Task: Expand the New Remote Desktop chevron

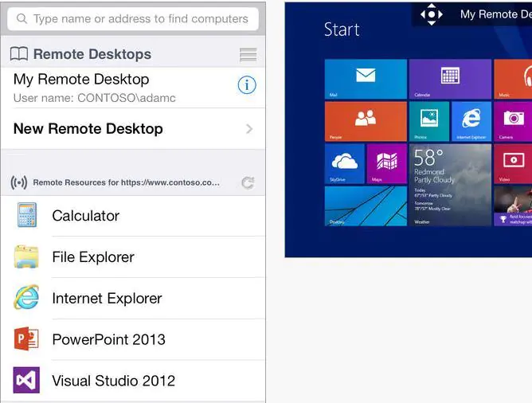Action: point(249,129)
